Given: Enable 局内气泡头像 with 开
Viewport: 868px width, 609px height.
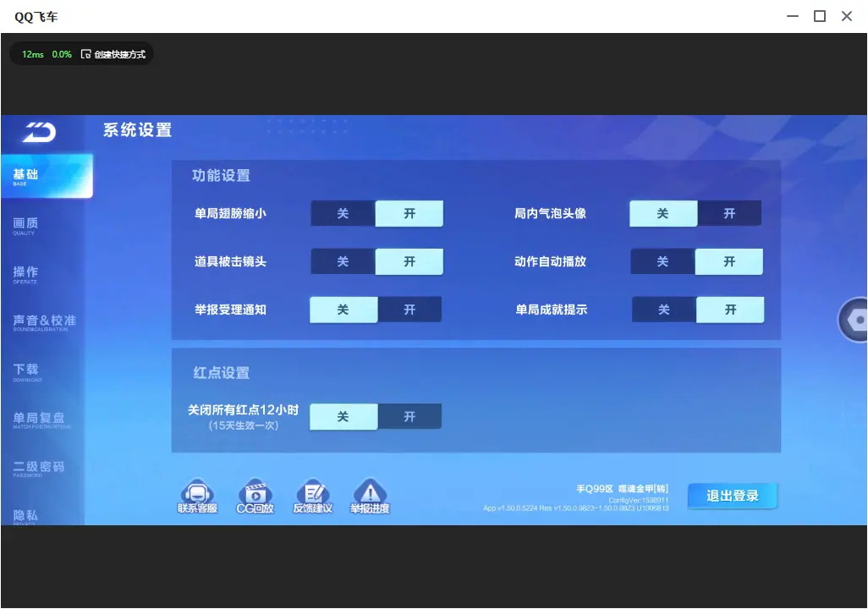Looking at the screenshot, I should coord(729,214).
